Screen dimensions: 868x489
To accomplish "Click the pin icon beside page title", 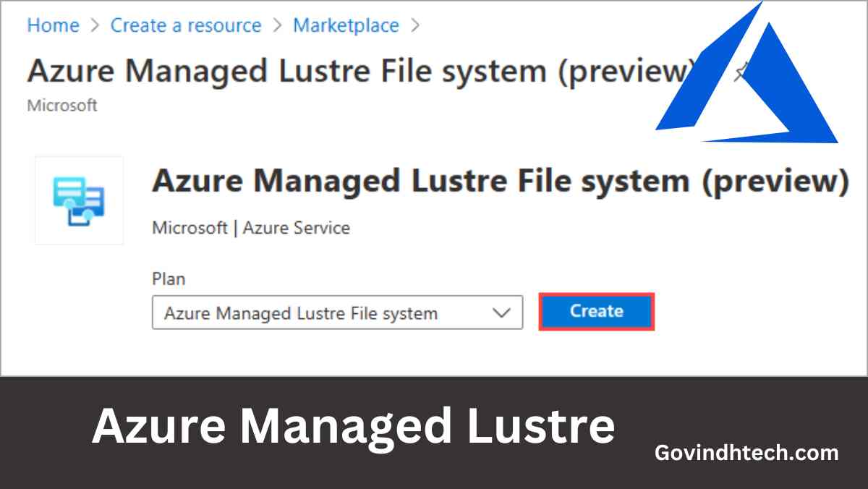I will pyautogui.click(x=739, y=72).
